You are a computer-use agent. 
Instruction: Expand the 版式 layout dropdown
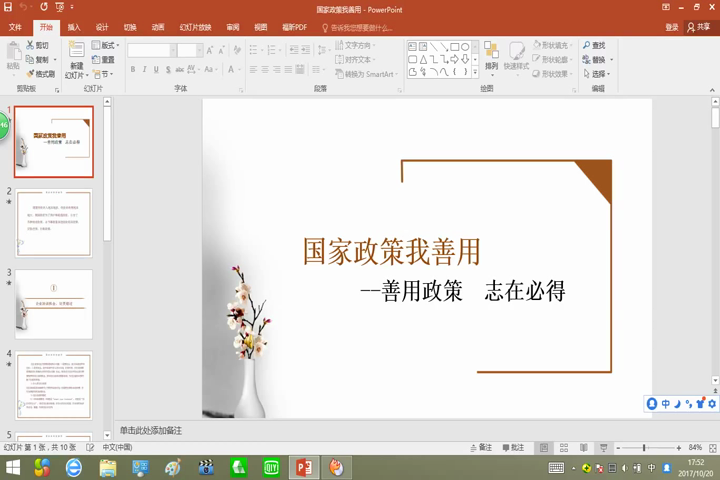(x=107, y=46)
